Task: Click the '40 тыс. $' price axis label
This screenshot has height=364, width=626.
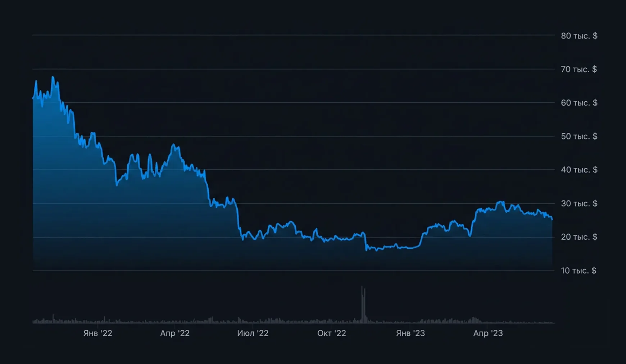Action: click(579, 170)
